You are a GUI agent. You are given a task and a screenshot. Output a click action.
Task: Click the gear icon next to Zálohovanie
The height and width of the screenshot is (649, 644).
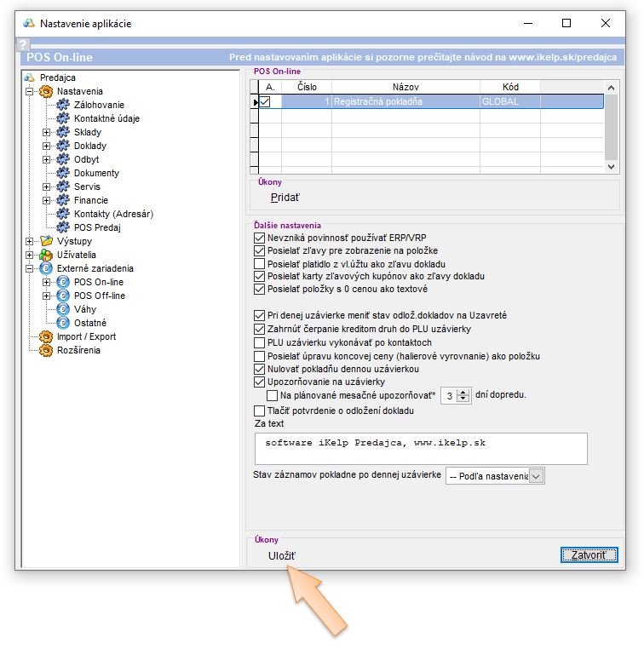coord(62,105)
